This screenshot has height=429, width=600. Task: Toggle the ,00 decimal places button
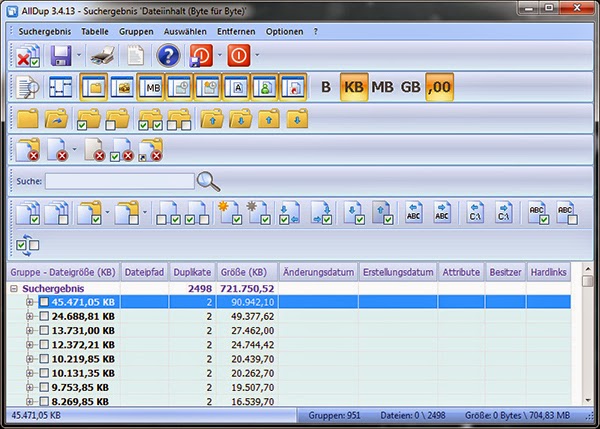(439, 87)
